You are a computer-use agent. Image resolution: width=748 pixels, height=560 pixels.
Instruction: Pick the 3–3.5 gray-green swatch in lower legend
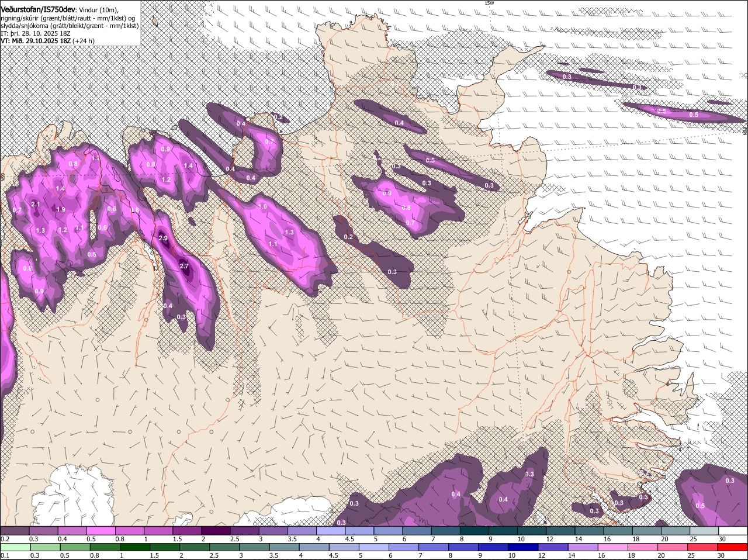255,548
